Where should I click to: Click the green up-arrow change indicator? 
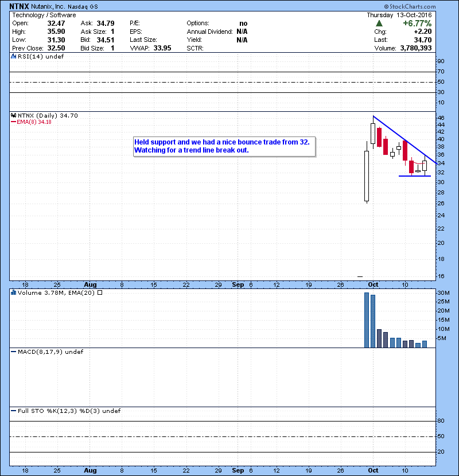pyautogui.click(x=379, y=24)
